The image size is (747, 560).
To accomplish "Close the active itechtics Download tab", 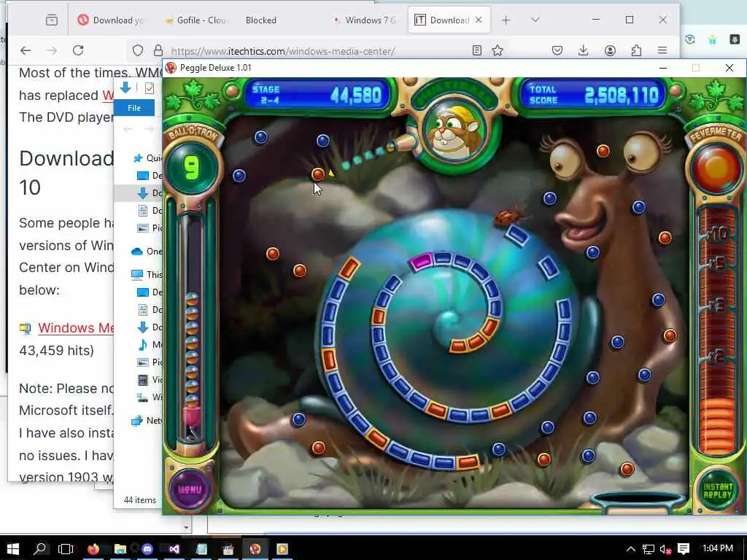I will point(479,20).
